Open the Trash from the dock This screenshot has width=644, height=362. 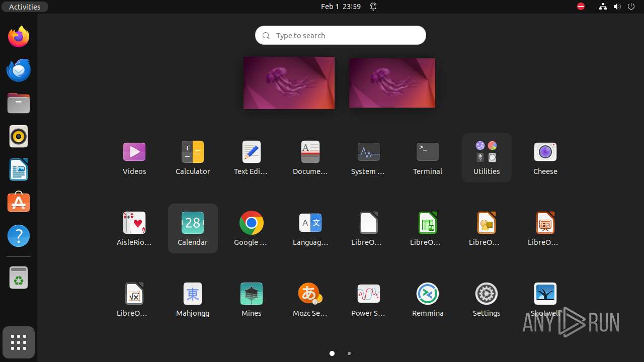click(19, 278)
